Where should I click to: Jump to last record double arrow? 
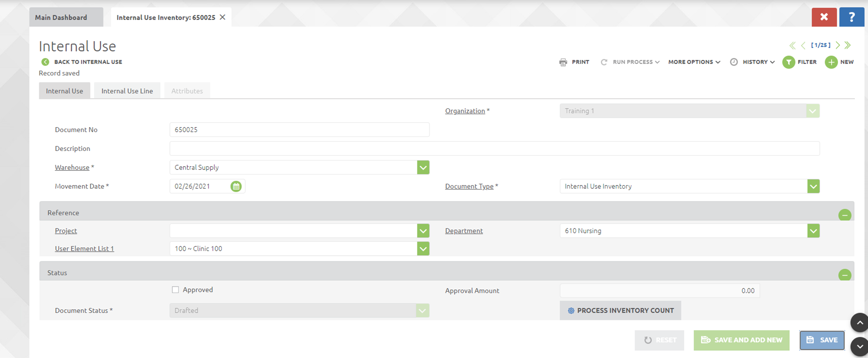(848, 45)
